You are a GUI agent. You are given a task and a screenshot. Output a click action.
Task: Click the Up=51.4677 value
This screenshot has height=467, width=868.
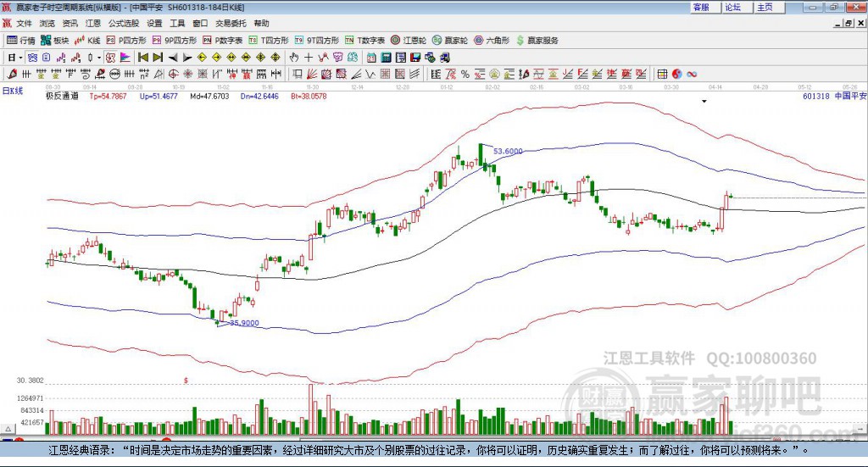point(159,97)
